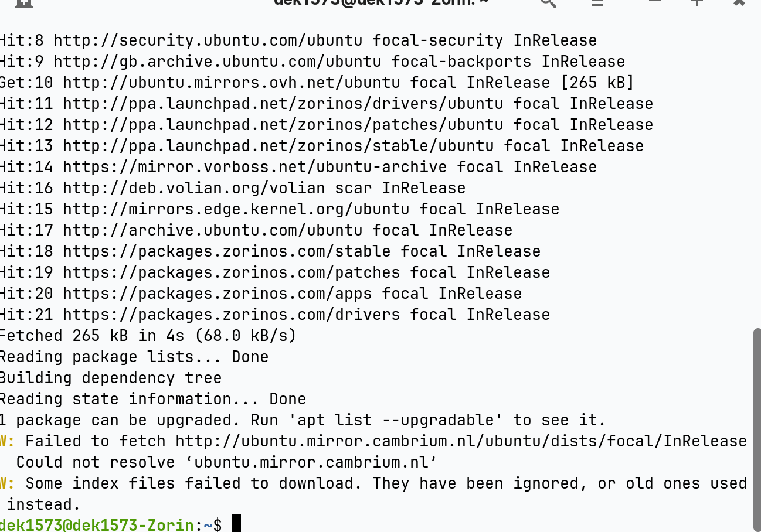This screenshot has width=761, height=532.
Task: Click the mirror.vorboss.net ubuntu-archive URL
Action: 255,167
